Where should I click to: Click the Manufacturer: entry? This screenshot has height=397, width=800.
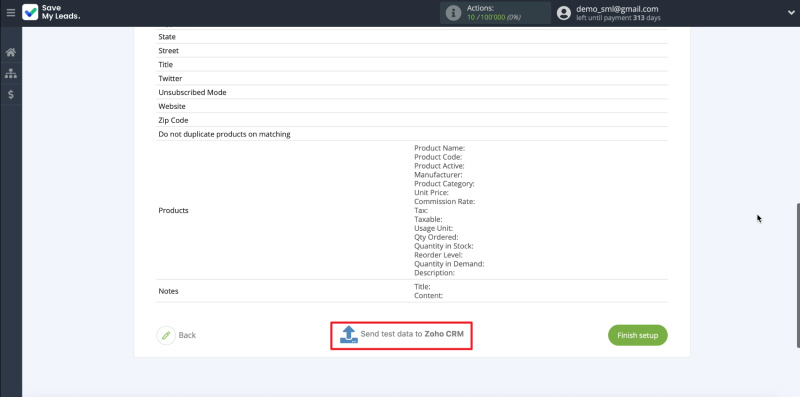438,175
